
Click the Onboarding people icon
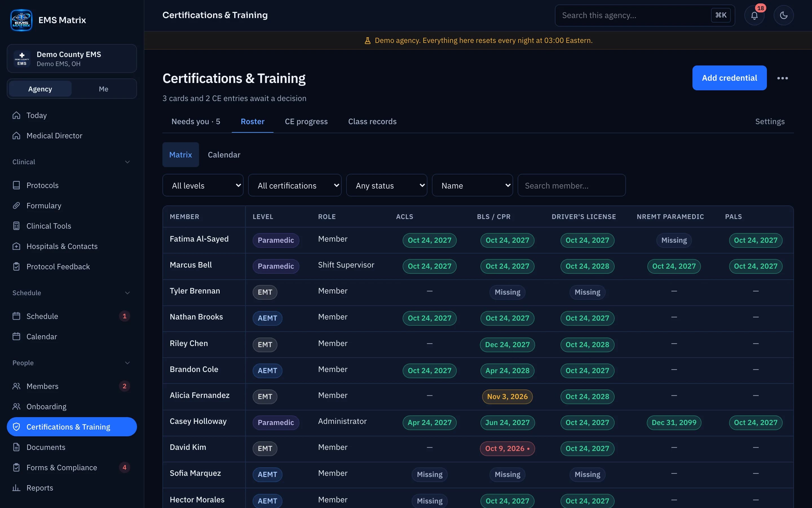[x=16, y=406]
